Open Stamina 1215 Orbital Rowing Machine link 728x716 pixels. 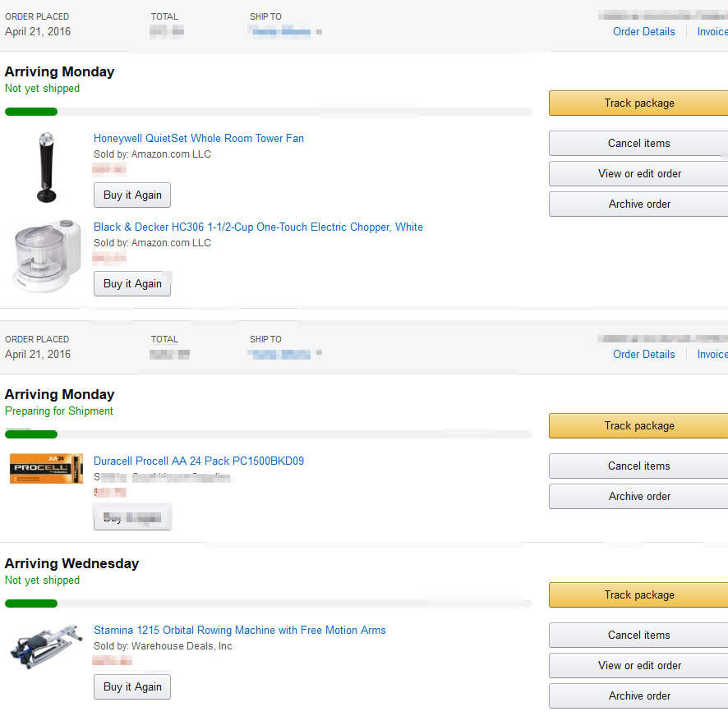click(x=240, y=630)
